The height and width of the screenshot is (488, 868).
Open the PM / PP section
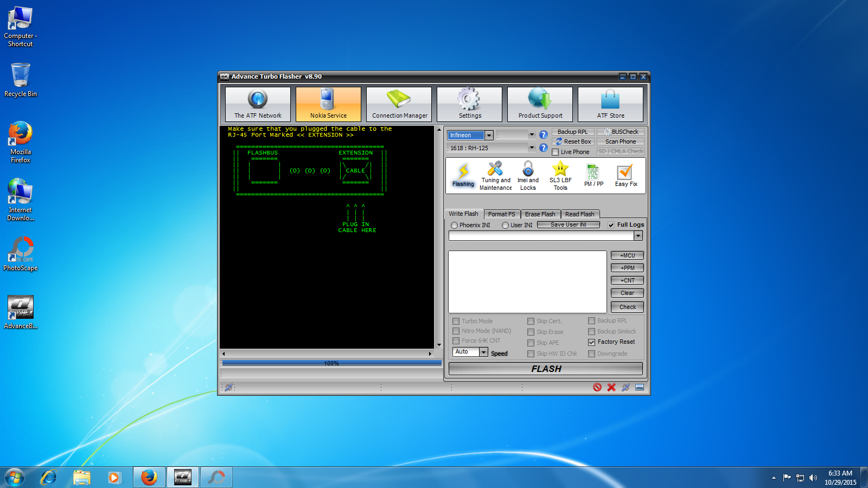pos(593,176)
